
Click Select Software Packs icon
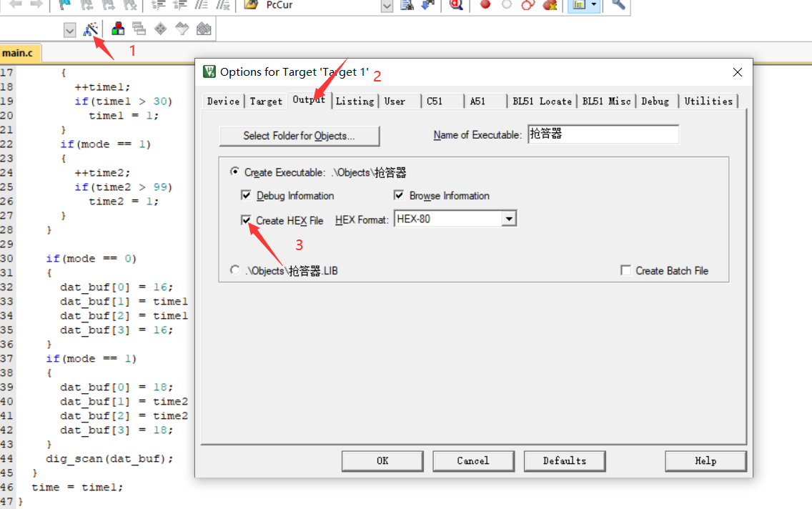(x=182, y=29)
